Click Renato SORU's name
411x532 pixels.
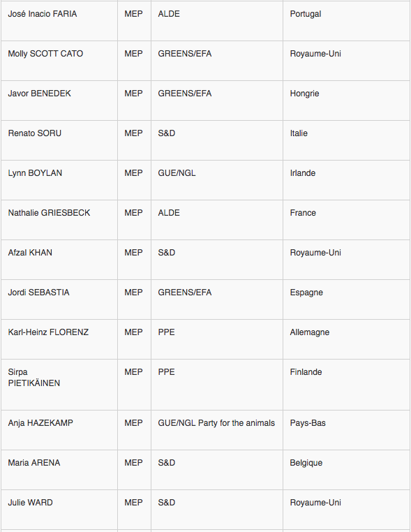[35, 133]
